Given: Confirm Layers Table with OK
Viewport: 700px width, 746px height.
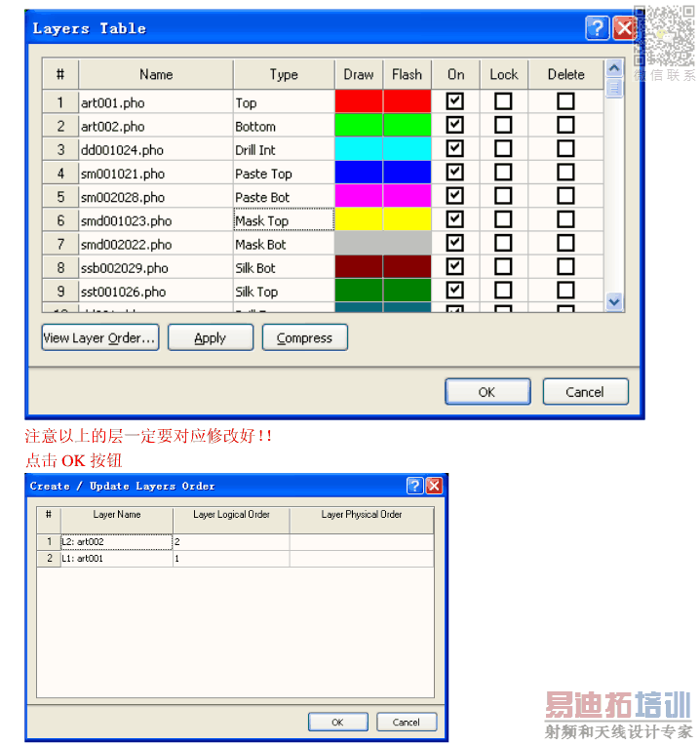Looking at the screenshot, I should pyautogui.click(x=487, y=392).
